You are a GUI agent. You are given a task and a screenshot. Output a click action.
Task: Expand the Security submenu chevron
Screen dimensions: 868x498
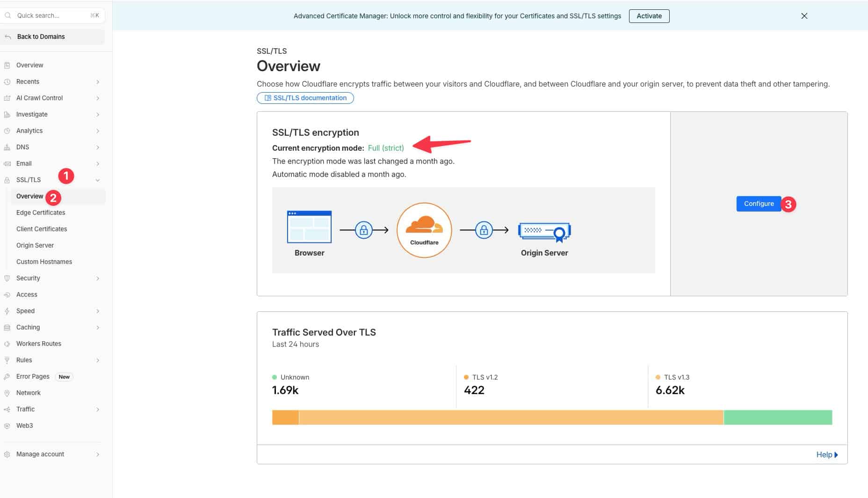coord(98,278)
